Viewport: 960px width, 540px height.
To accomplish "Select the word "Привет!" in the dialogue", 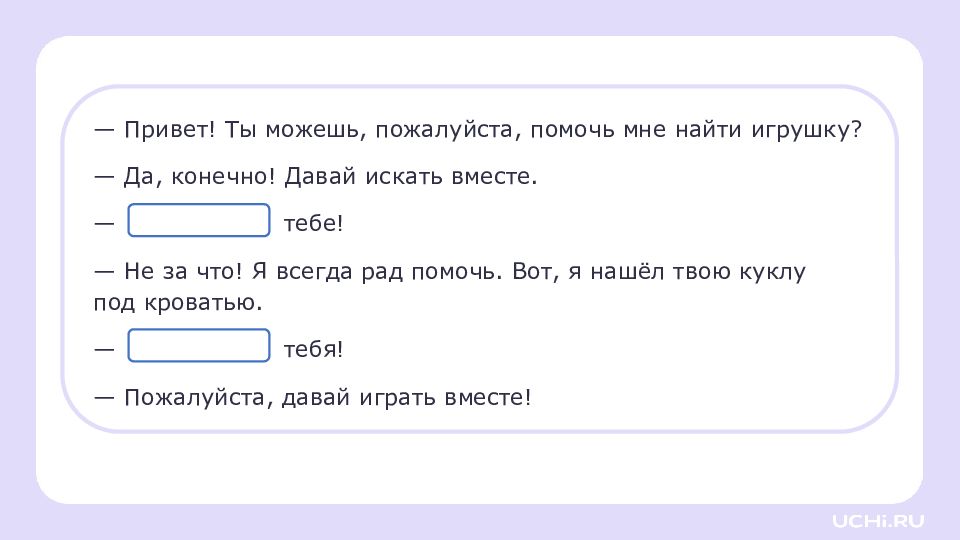I will click(x=170, y=130).
